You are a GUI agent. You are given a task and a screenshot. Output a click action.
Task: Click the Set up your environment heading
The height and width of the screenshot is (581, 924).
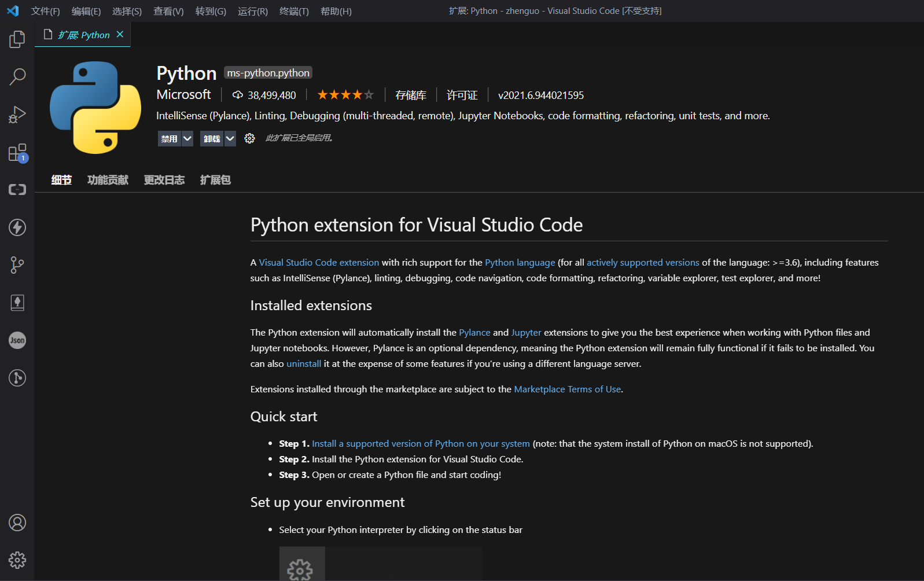pos(327,502)
